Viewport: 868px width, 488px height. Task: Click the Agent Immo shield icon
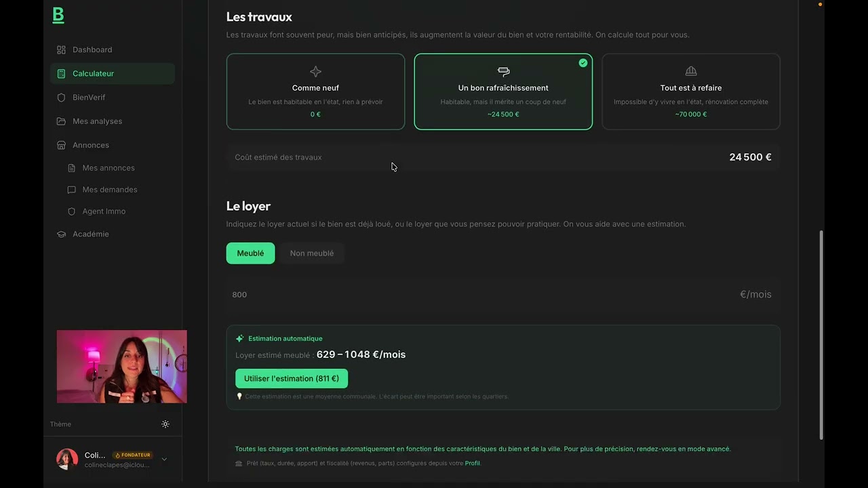point(72,211)
